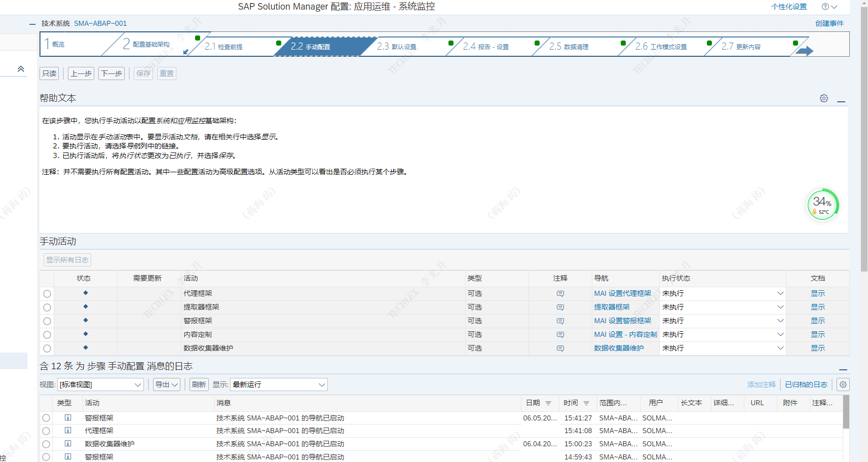The image size is (868, 462).
Task: Click 下一步 next step button
Action: (111, 73)
